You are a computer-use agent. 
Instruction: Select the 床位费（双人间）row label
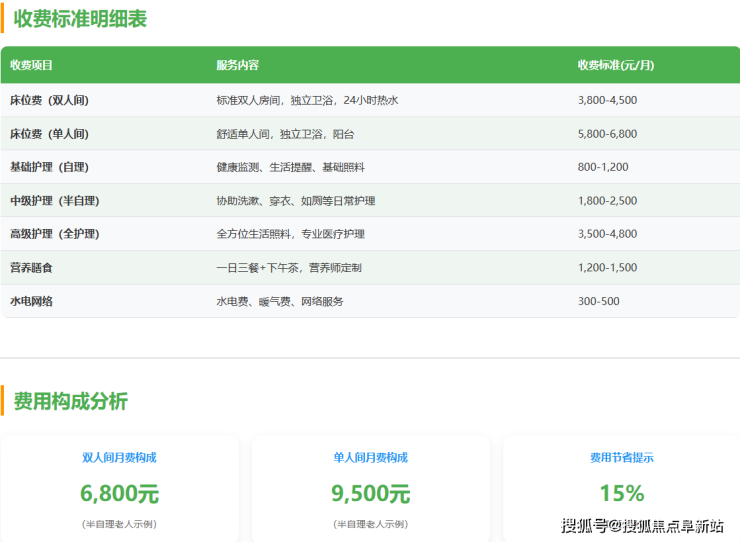[49, 100]
